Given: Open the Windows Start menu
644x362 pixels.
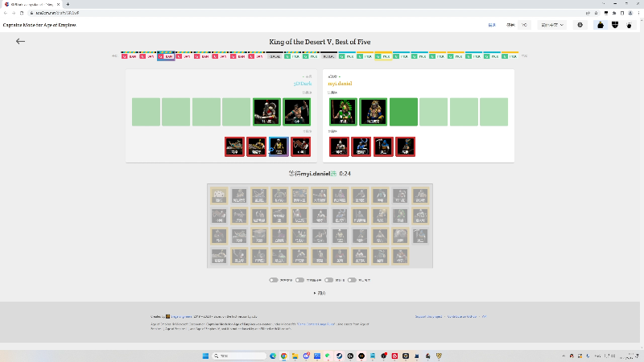Looking at the screenshot, I should pyautogui.click(x=205, y=356).
